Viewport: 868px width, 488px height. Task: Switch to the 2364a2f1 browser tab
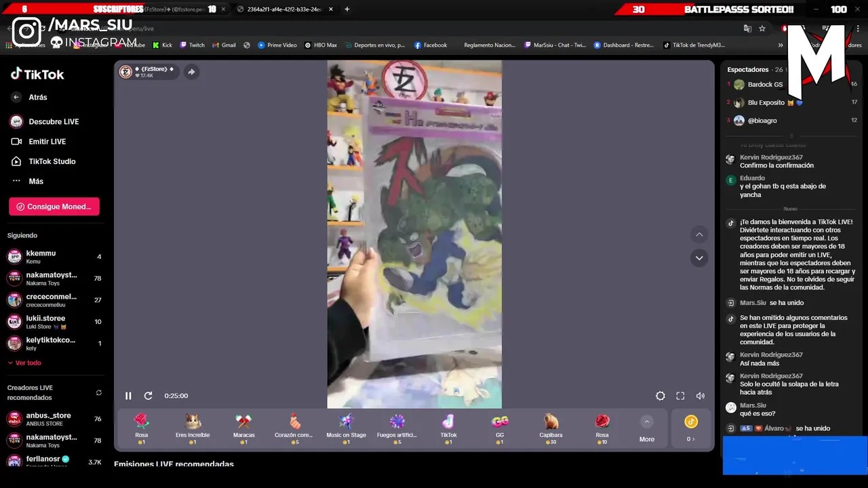283,9
